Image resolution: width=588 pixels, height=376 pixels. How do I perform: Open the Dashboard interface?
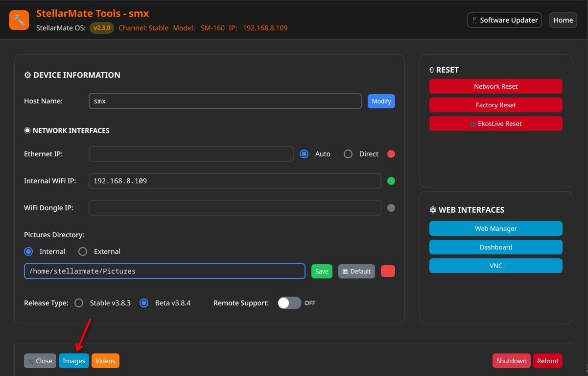tap(496, 247)
